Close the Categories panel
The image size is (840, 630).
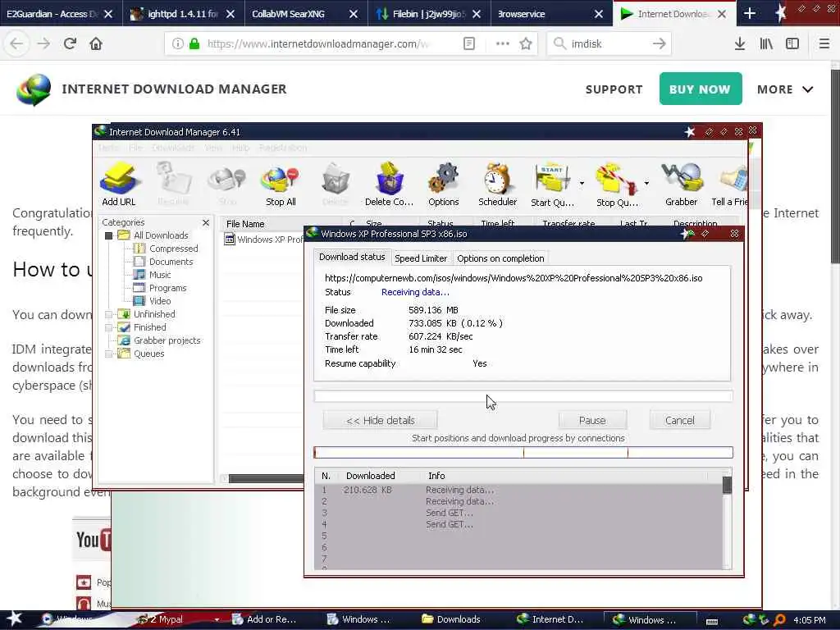206,222
